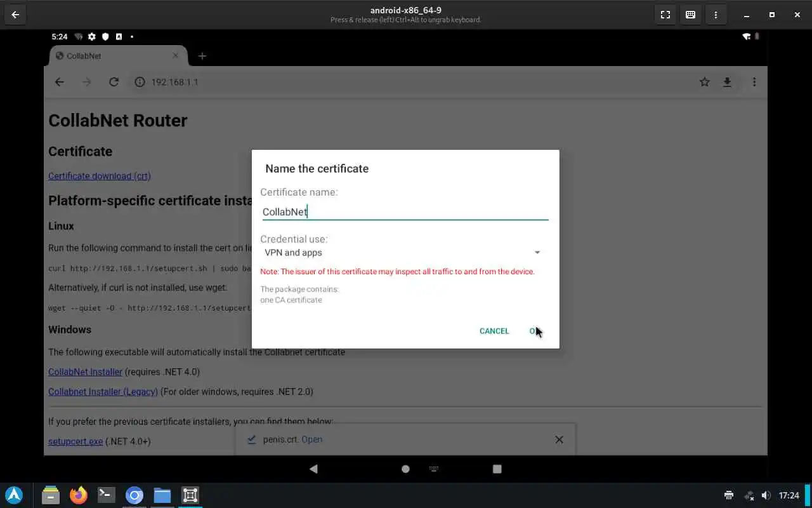
Task: Click the dropdown arrow beside VPN and apps
Action: click(x=537, y=253)
